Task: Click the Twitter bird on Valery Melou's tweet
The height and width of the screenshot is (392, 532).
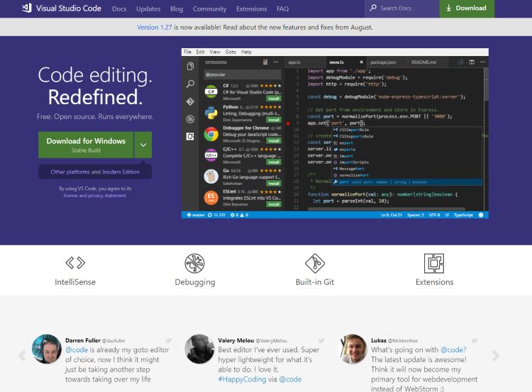Action: pos(321,340)
